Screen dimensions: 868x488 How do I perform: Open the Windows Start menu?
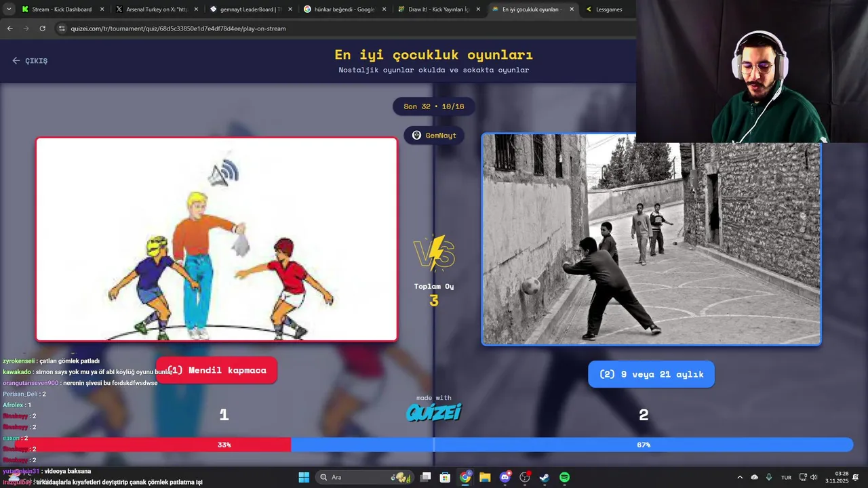[x=304, y=477]
